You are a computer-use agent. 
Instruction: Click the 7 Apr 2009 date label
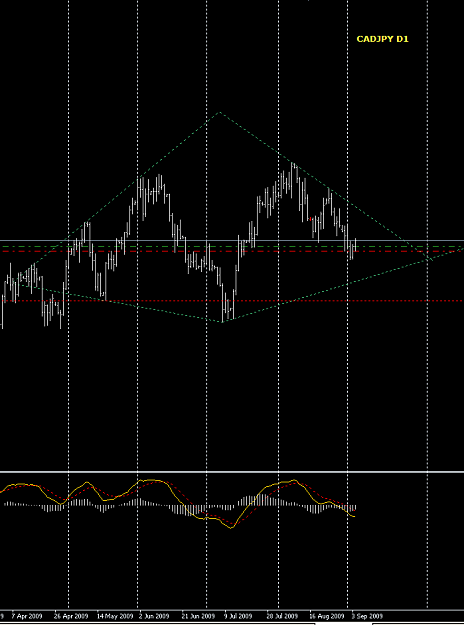pyautogui.click(x=27, y=616)
